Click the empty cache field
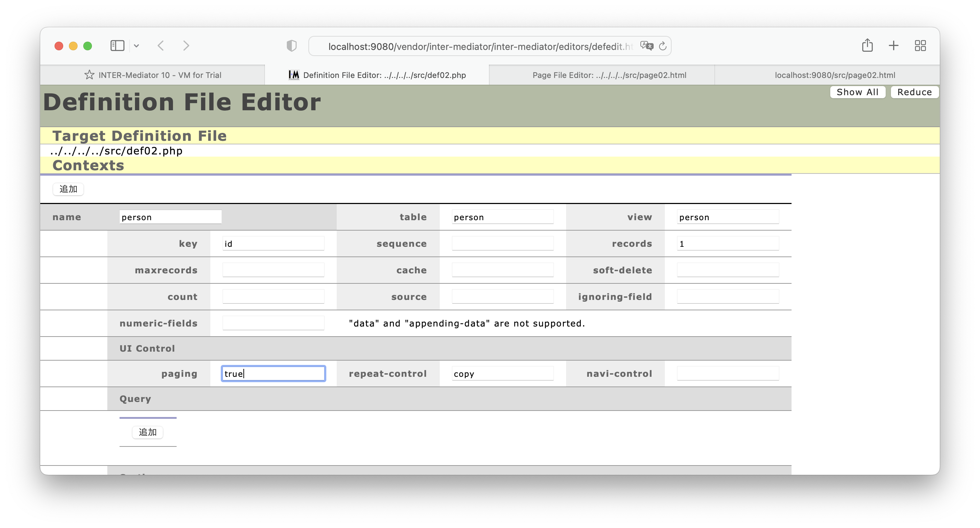Viewport: 980px width, 528px height. coord(503,270)
